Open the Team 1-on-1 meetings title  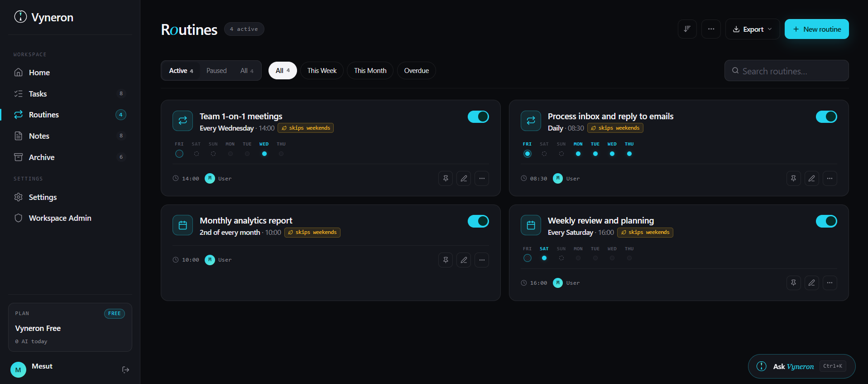click(241, 117)
